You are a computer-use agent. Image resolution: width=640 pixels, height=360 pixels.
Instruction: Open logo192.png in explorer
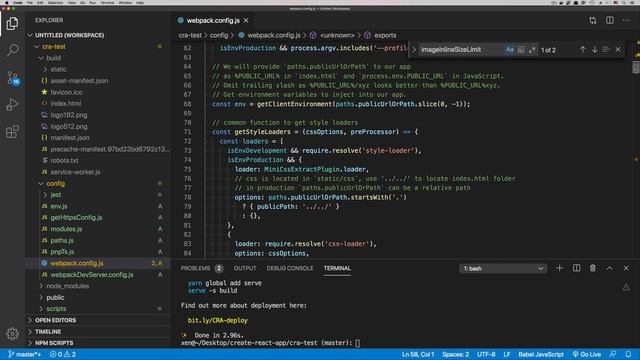[x=69, y=115]
